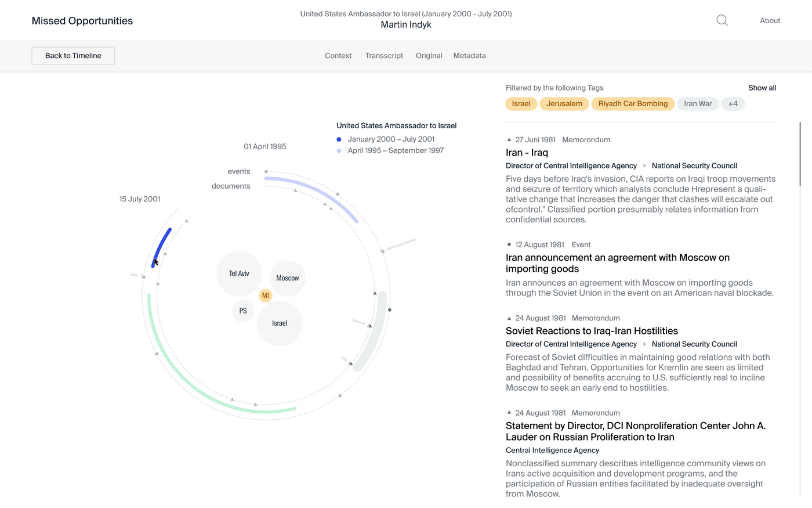Toggle the Riyadh Car Bombing tag
This screenshot has width=812, height=508.
633,104
